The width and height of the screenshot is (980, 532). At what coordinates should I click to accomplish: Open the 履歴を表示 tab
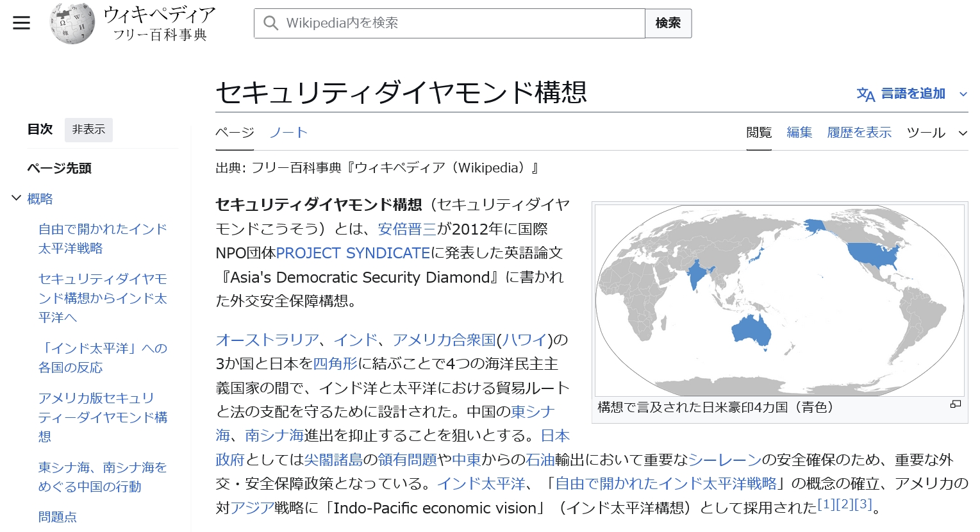[x=859, y=133]
